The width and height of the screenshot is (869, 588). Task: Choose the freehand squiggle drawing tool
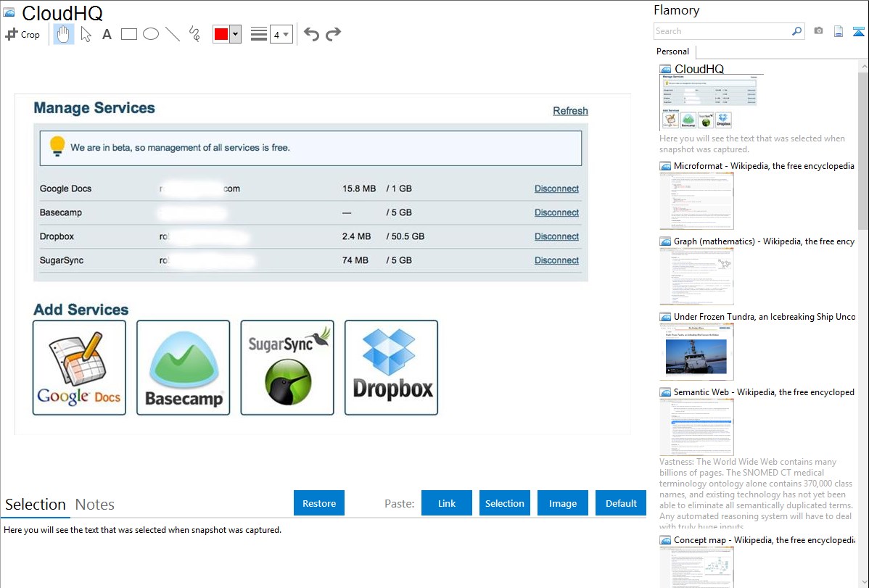[194, 34]
